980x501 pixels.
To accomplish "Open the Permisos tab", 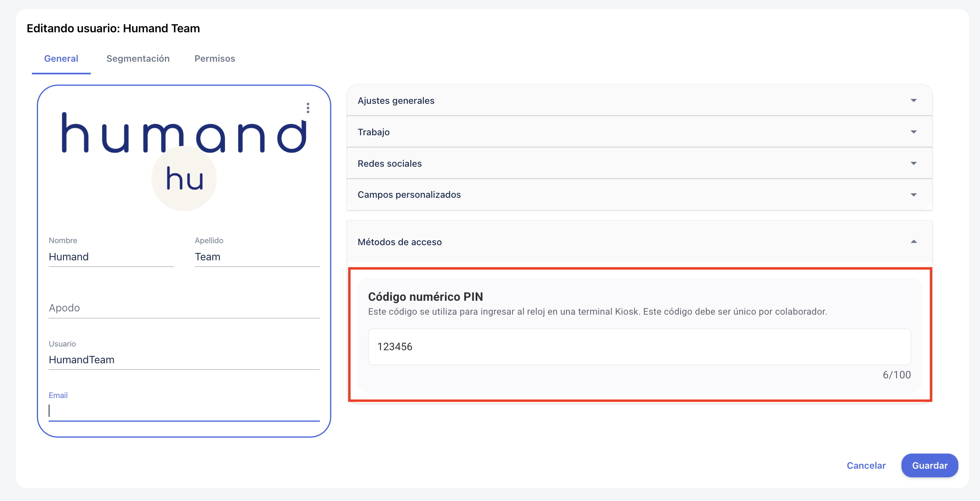I will click(x=215, y=58).
